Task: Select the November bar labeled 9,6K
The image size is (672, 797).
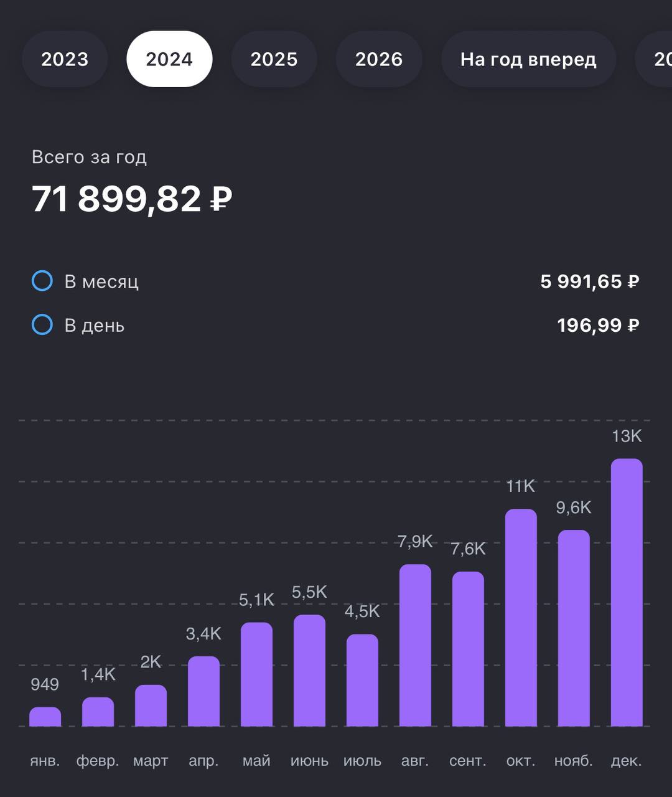Action: click(574, 628)
